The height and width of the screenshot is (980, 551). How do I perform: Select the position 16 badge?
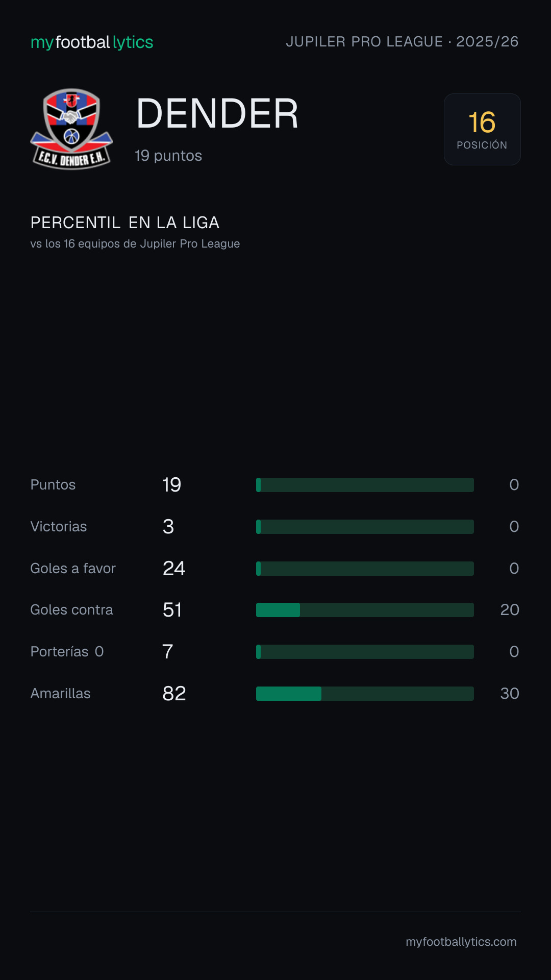coord(482,129)
